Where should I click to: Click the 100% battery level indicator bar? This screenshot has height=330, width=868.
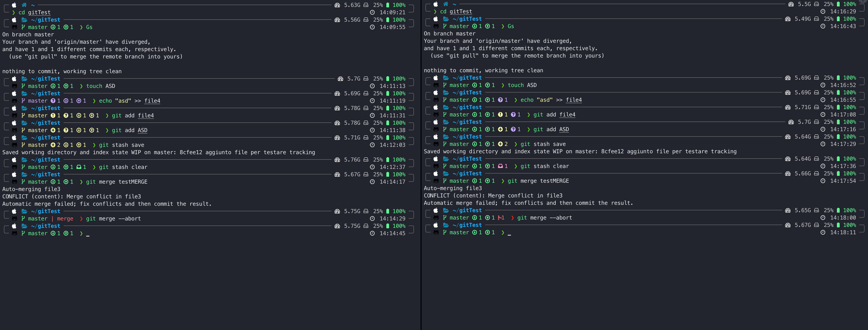(399, 5)
